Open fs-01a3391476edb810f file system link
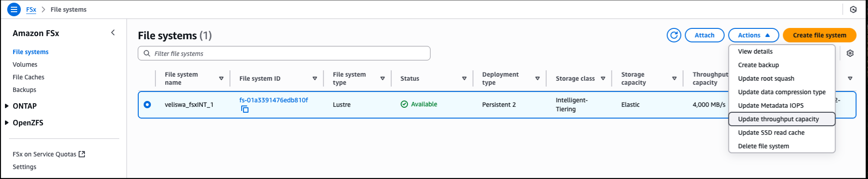Viewport: 868px width, 179px height. (273, 100)
